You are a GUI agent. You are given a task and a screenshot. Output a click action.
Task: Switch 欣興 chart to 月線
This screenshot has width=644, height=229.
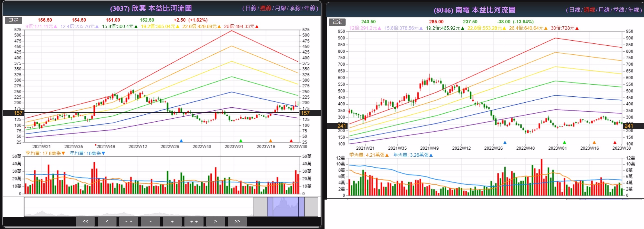click(x=280, y=8)
